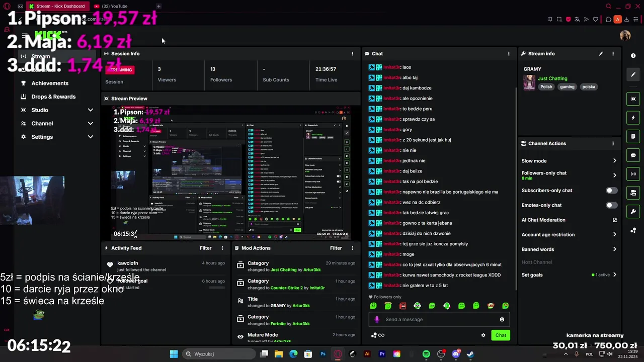644x362 pixels.
Task: Click the user profile avatar
Action: [x=625, y=35]
